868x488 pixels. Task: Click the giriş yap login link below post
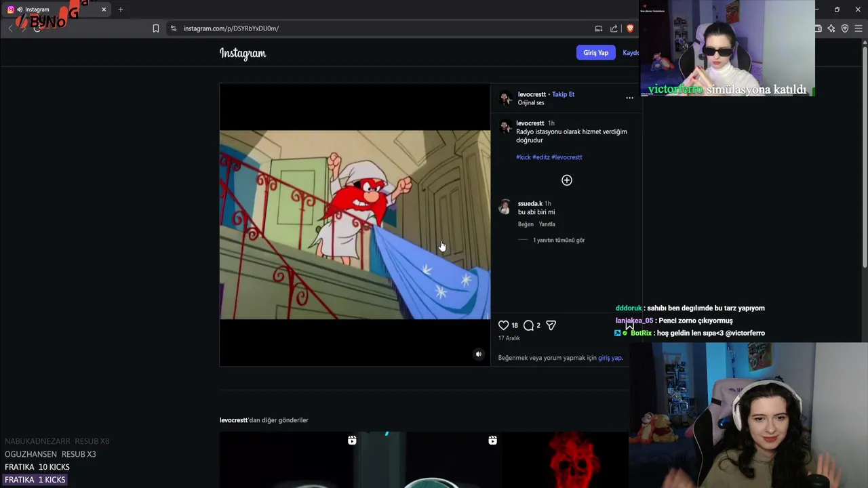coord(610,358)
